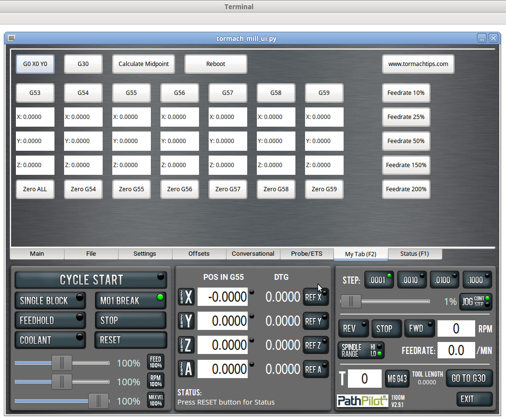Click the MAXVEL 100% reset icon
The width and height of the screenshot is (506, 420).
tap(155, 400)
